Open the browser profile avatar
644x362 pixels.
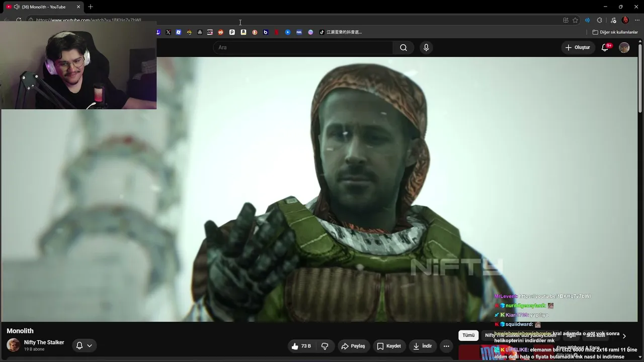[625, 20]
